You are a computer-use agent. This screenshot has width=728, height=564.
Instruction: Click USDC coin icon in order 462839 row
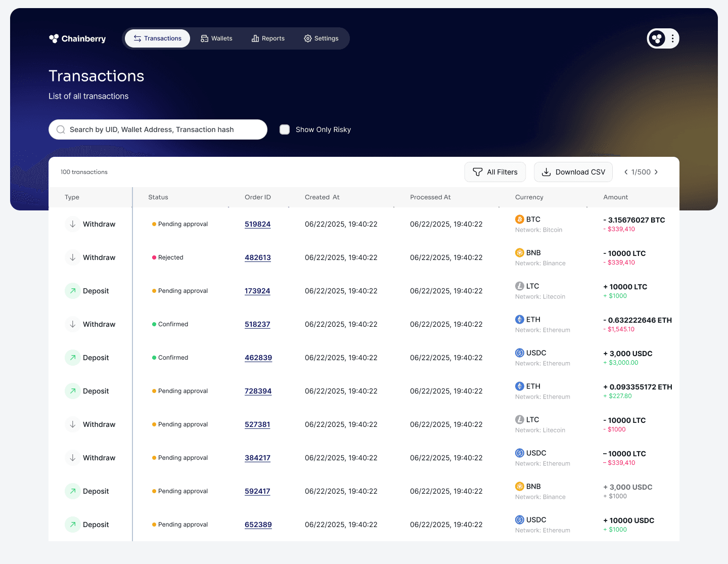pos(520,353)
